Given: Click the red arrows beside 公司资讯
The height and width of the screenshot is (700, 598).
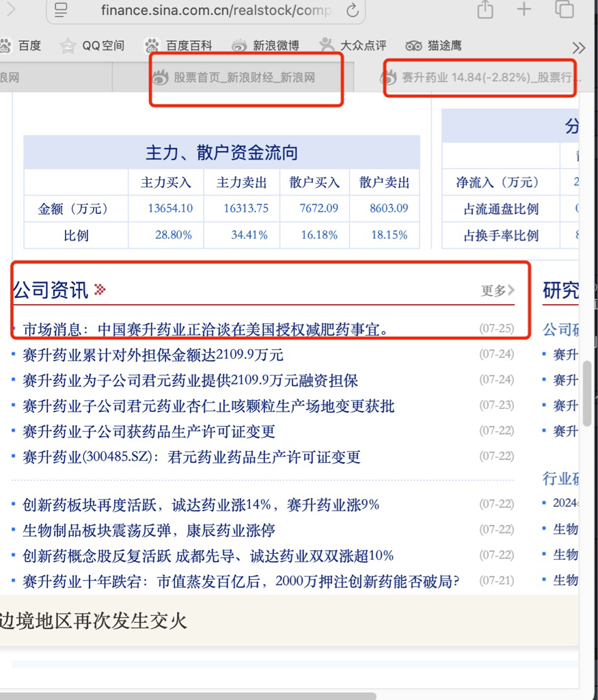Looking at the screenshot, I should [x=100, y=290].
